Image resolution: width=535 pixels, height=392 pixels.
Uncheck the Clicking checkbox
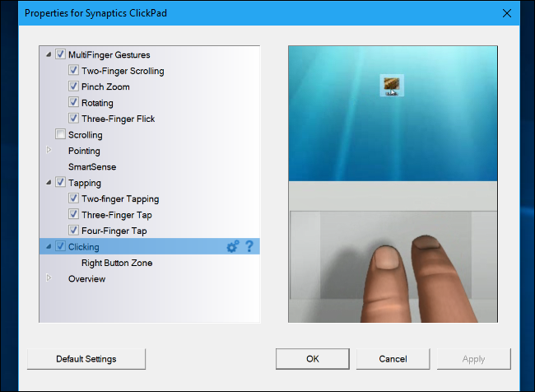tap(60, 246)
